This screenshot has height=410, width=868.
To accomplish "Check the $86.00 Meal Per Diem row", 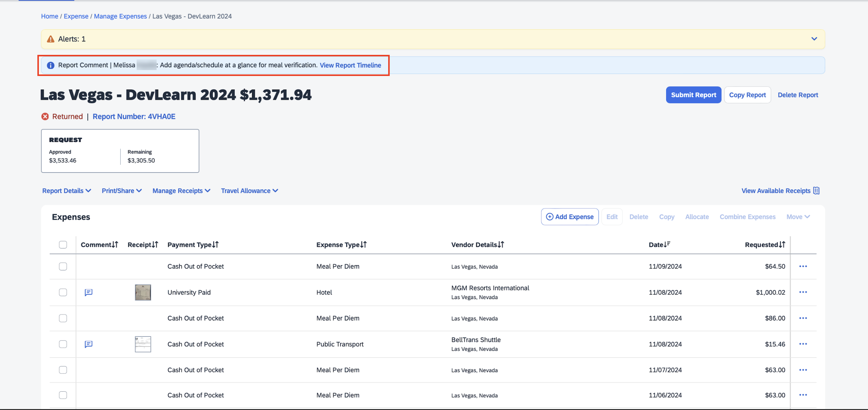I will 63,318.
